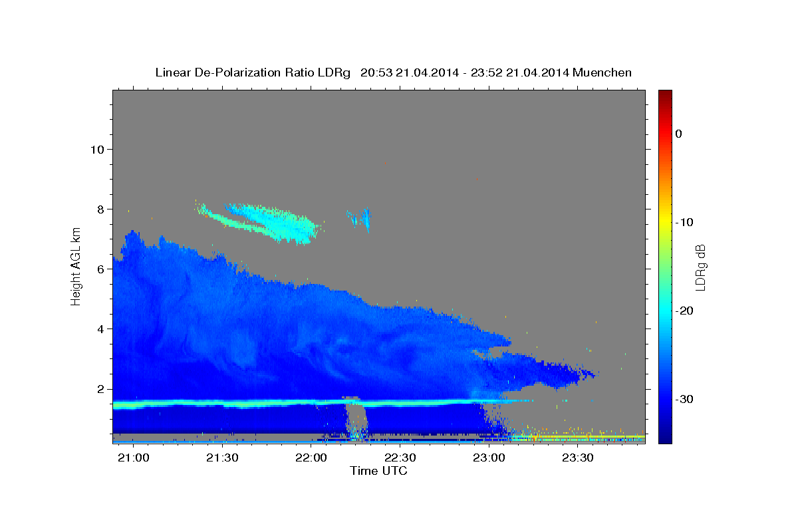Click the '-10' colorbar tick label
The image size is (798, 532).
[x=685, y=222]
